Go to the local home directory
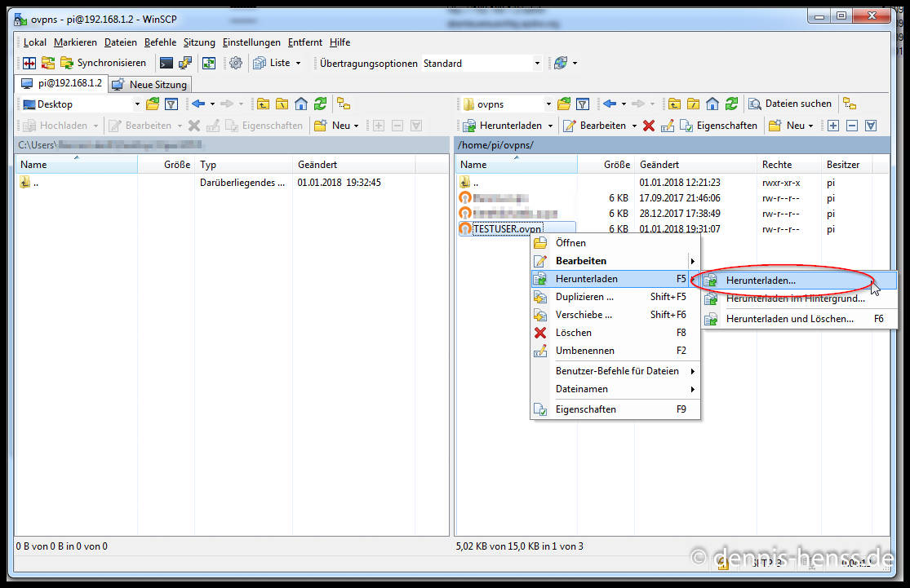The width and height of the screenshot is (910, 588). click(301, 104)
